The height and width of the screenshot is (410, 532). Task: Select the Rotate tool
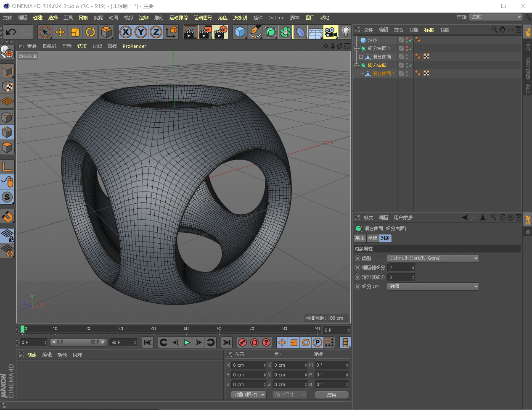click(x=90, y=32)
